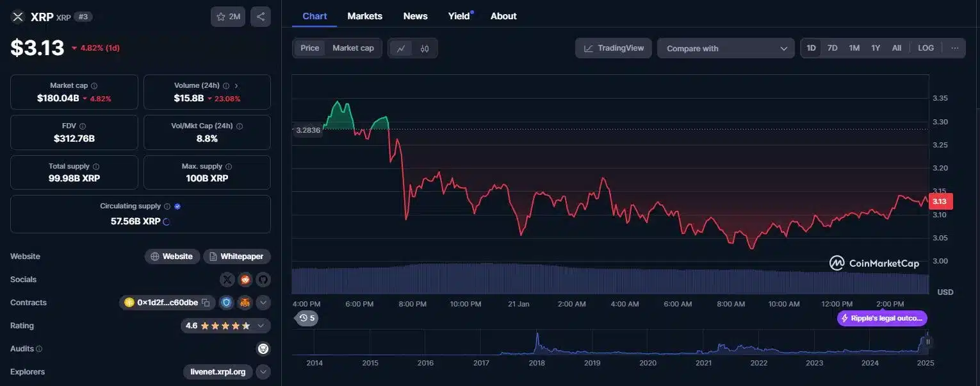Click the $180.04B market cap value
The image size is (980, 386).
tap(58, 98)
